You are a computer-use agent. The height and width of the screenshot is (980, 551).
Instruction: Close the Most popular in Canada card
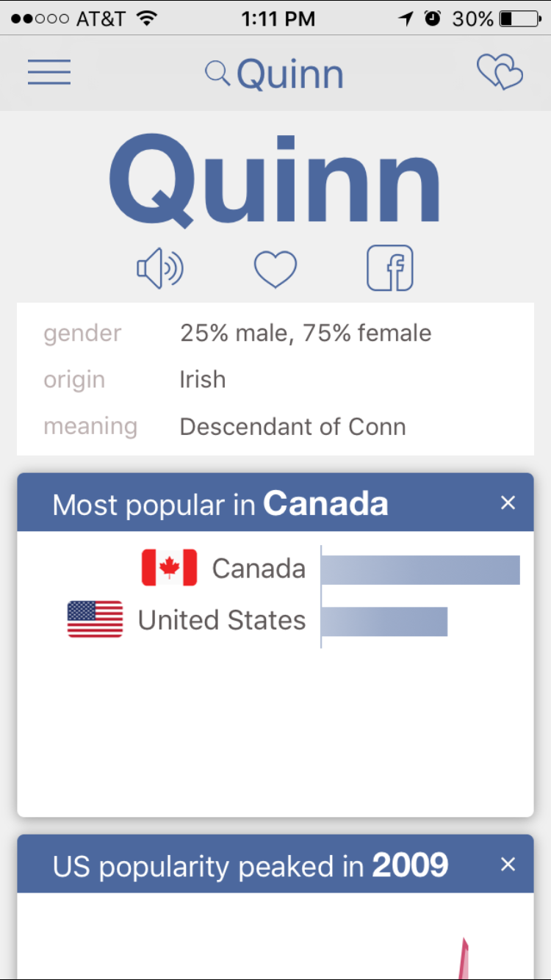click(508, 502)
